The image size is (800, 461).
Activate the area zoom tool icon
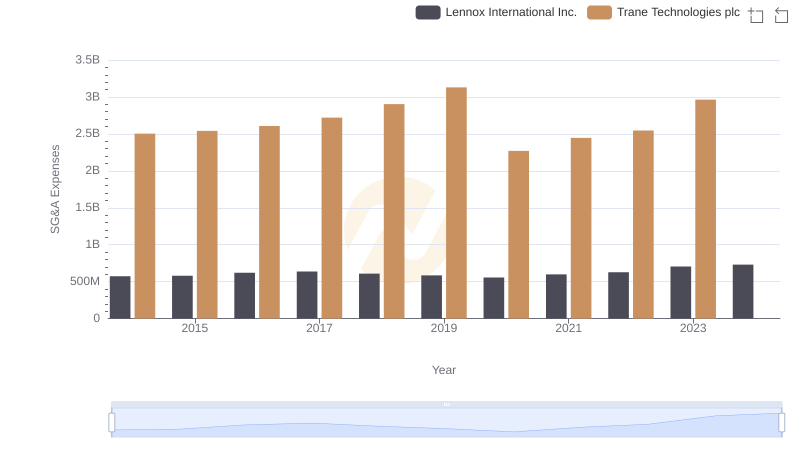756,15
